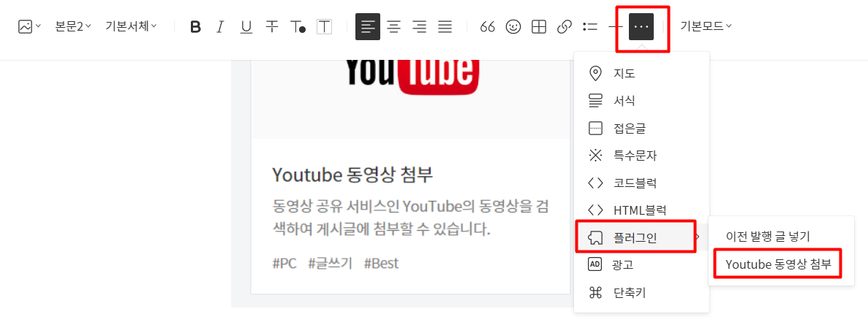Select center text alignment
This screenshot has height=325, width=868.
(x=393, y=26)
